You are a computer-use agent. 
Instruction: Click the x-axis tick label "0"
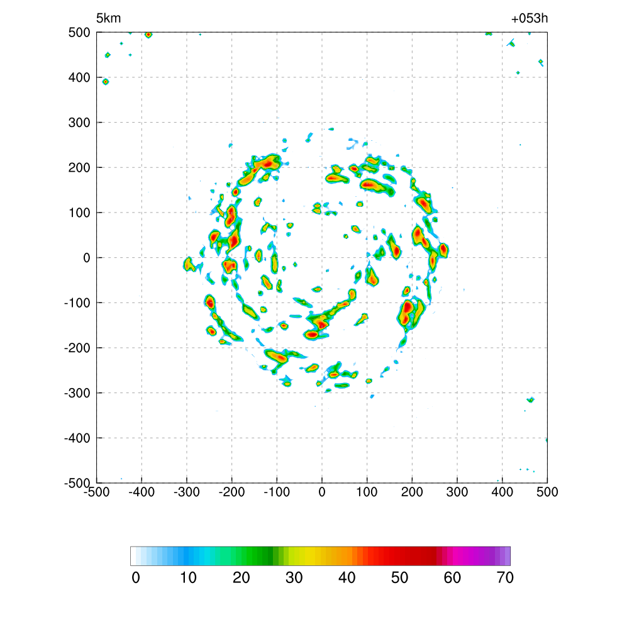tap(322, 492)
